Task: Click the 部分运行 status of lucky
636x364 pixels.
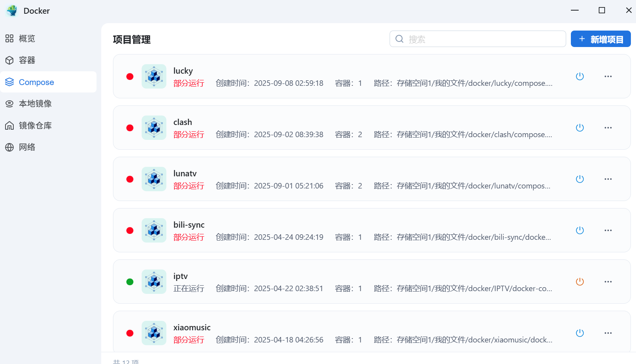Action: tap(189, 83)
